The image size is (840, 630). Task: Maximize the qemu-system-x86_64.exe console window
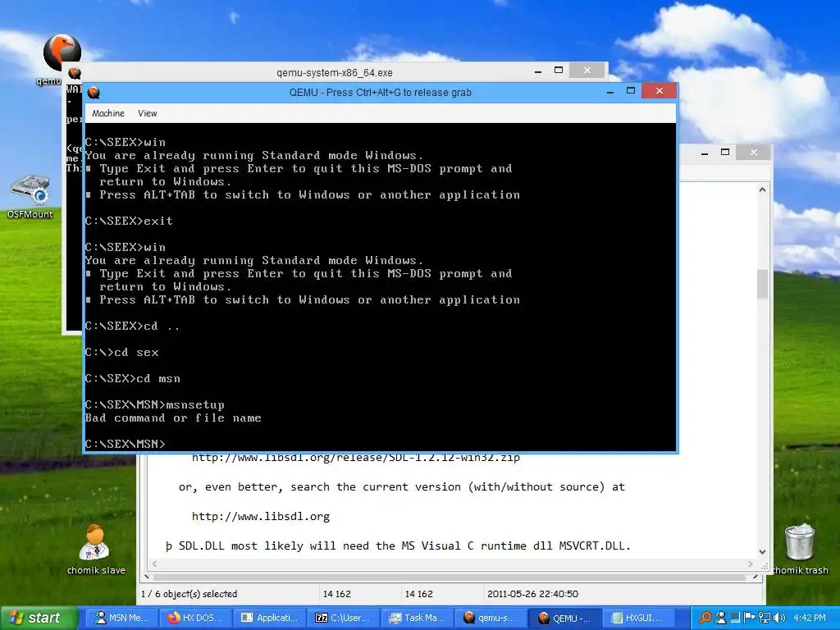point(559,71)
